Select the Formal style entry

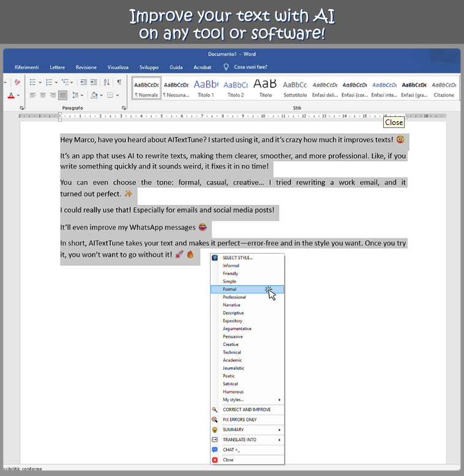click(247, 289)
